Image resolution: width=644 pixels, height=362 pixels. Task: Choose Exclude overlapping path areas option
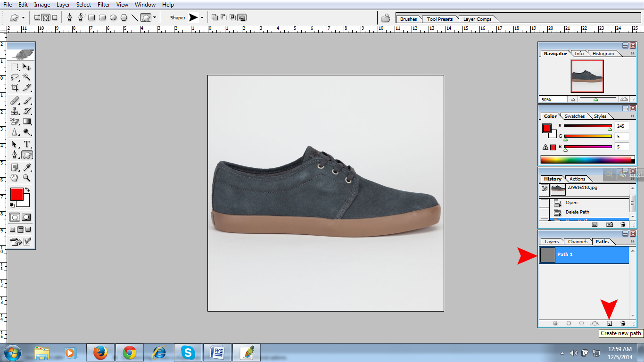pos(242,17)
